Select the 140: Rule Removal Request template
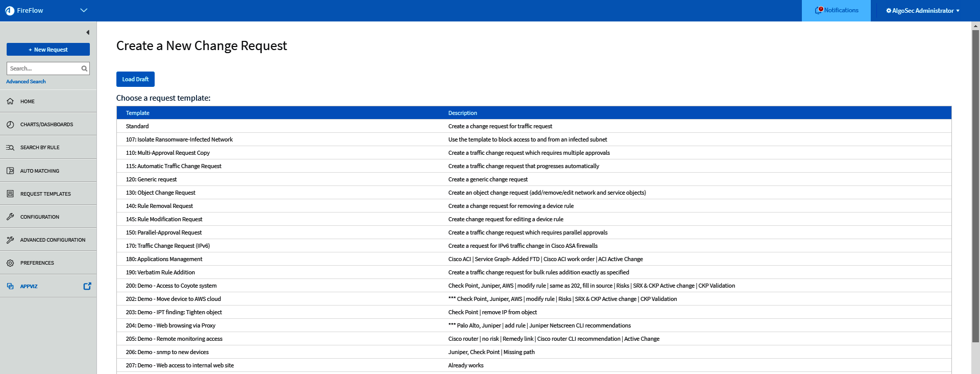980x374 pixels. tap(159, 206)
